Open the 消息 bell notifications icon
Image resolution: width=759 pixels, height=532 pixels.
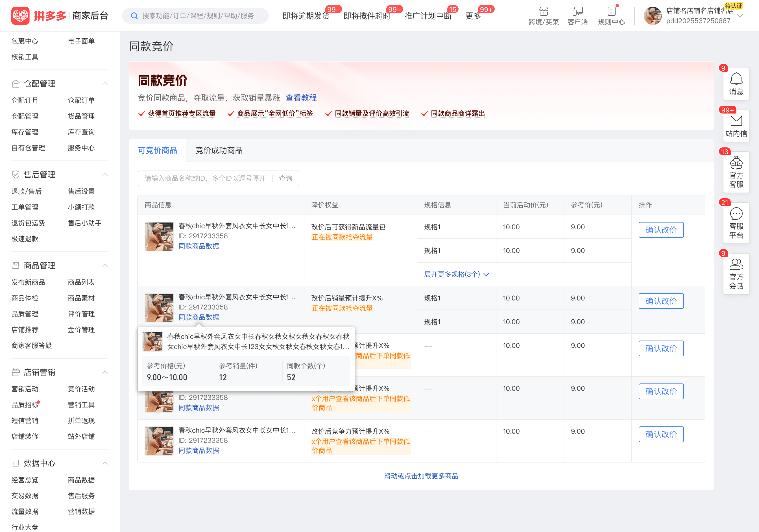(736, 79)
